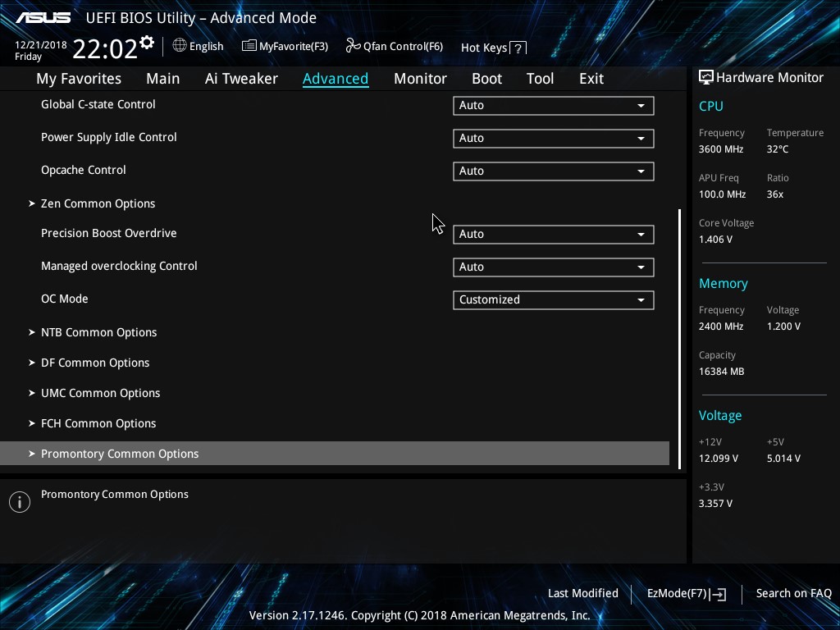Open Managed overclocking Control dropdown
The height and width of the screenshot is (630, 840).
click(554, 267)
